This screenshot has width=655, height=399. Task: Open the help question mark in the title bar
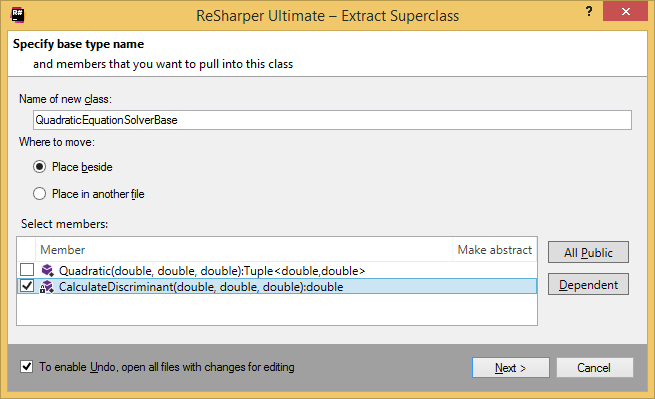coord(589,11)
